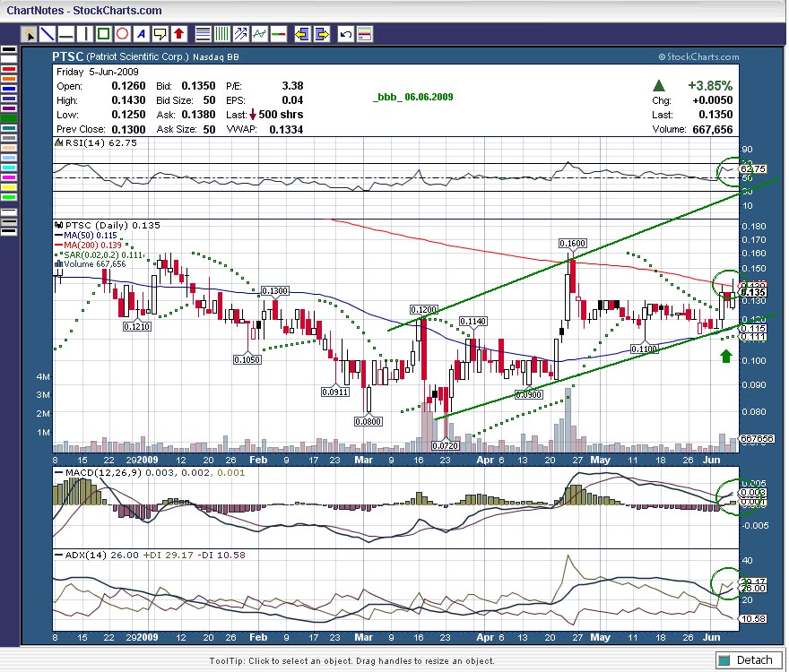Open the chart properties window icon
Image resolution: width=789 pixels, height=672 pixels.
pos(364,34)
